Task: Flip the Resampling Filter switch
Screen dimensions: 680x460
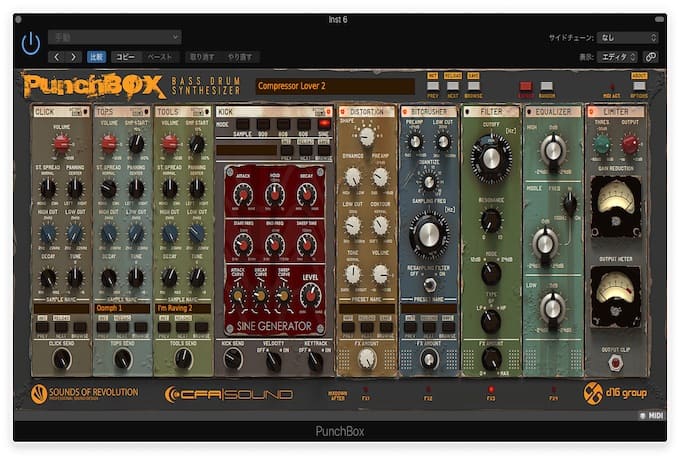Action: [429, 285]
